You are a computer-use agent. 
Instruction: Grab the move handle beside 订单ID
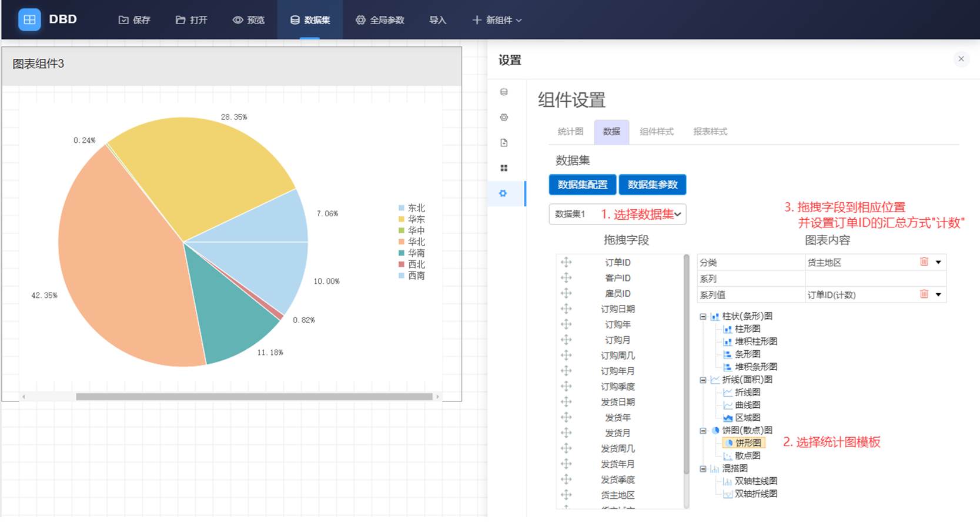coord(566,262)
